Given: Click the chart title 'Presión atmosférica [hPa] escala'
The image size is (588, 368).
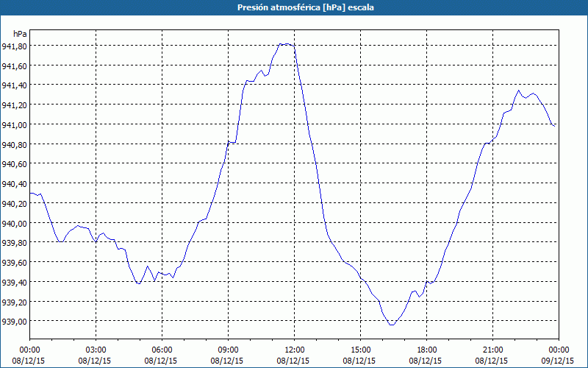Looking at the screenshot, I should point(305,7).
